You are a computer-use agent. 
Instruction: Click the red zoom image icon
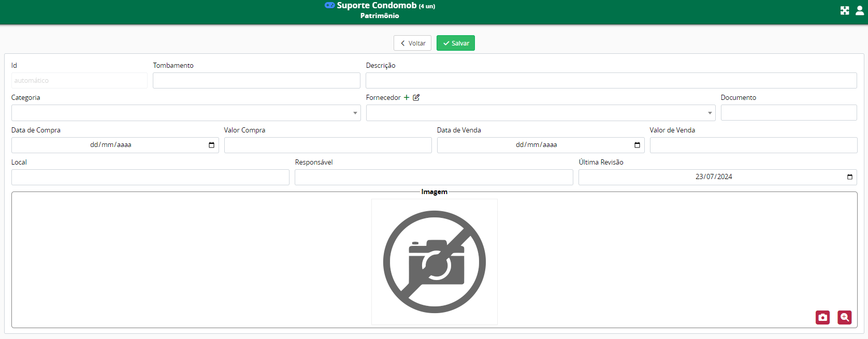(x=845, y=317)
